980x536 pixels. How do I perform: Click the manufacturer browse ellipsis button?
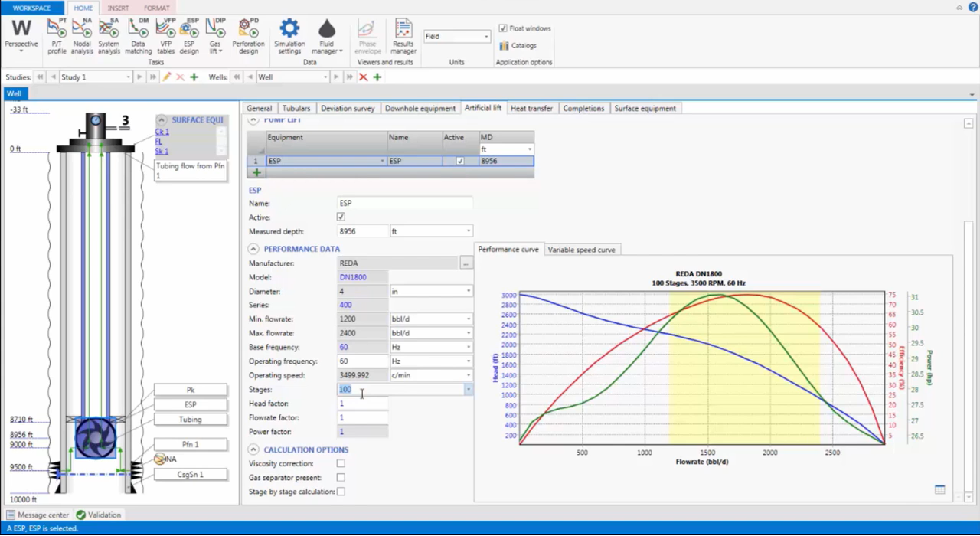(465, 263)
